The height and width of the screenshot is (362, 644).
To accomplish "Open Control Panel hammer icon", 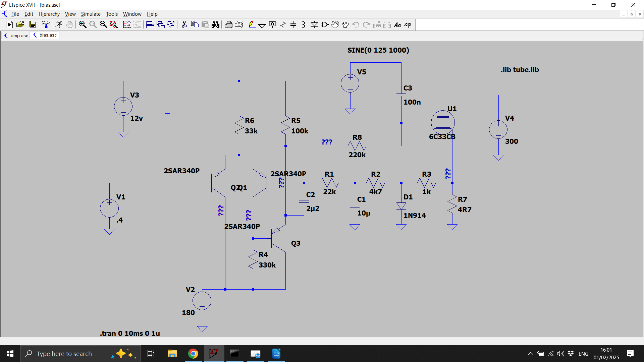I will click(x=46, y=24).
